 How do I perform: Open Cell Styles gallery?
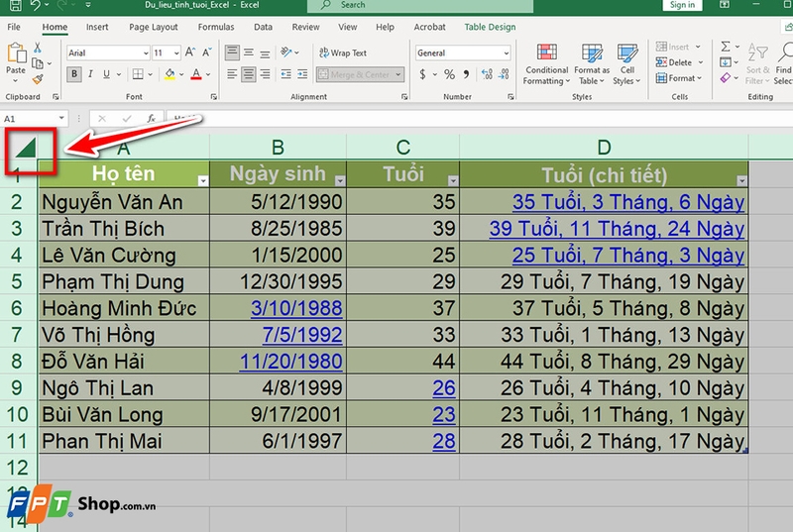click(627, 64)
